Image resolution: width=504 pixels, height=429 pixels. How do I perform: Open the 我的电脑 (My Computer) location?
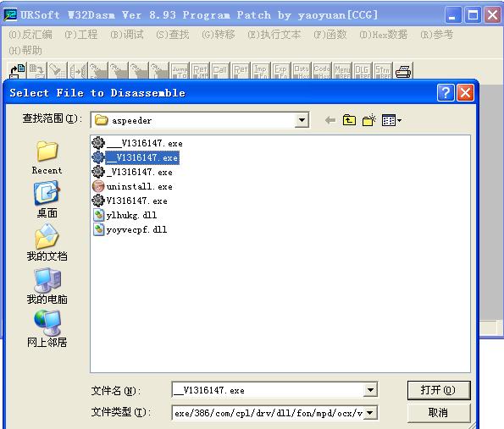(x=47, y=286)
